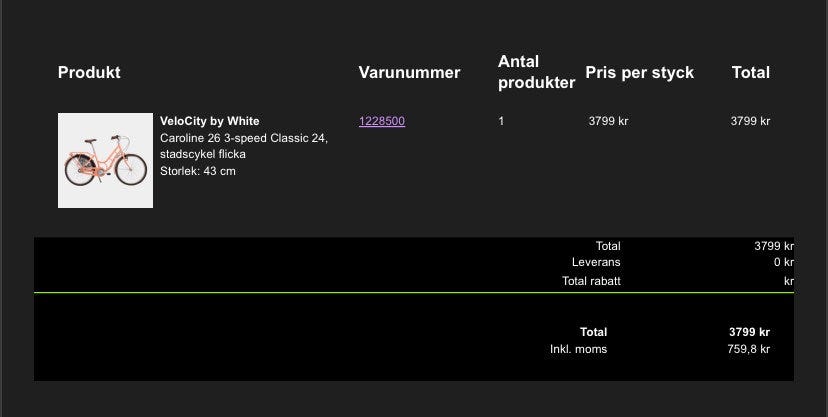Select the 0 kr delivery cost
Image resolution: width=828 pixels, height=417 pixels.
tap(783, 263)
